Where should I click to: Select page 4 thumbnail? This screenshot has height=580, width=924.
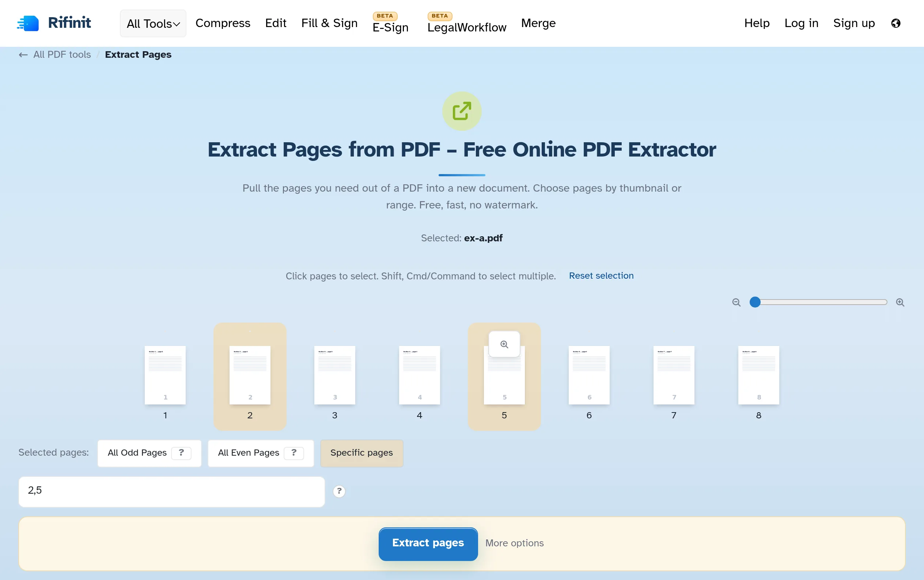tap(420, 376)
